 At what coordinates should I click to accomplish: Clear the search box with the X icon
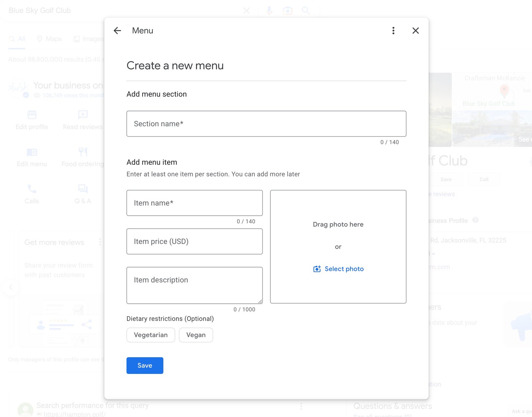246,11
